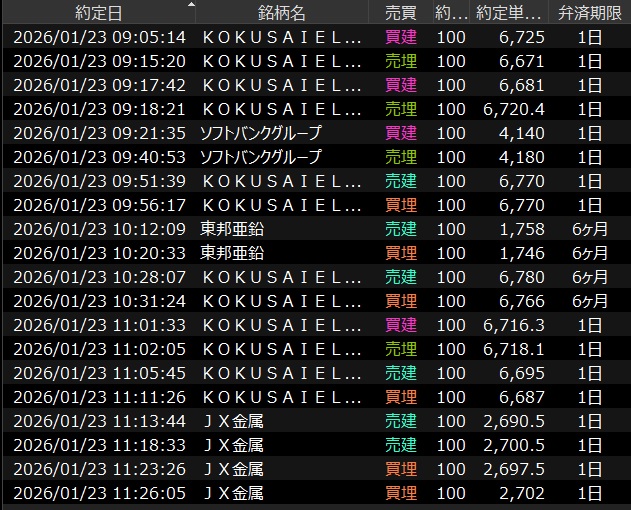
Task: Click 買埋 label in the 10:20:33 row
Action: coord(402,253)
